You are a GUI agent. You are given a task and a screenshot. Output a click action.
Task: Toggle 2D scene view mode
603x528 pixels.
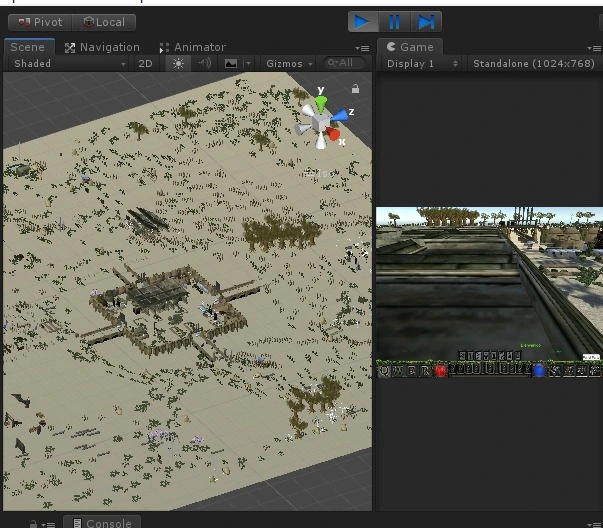(145, 63)
